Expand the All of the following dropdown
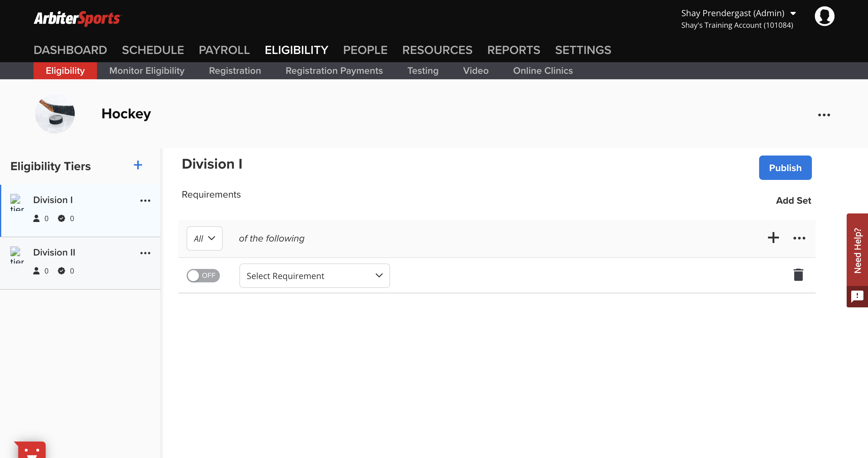Screen dimensions: 868x458 [205, 238]
